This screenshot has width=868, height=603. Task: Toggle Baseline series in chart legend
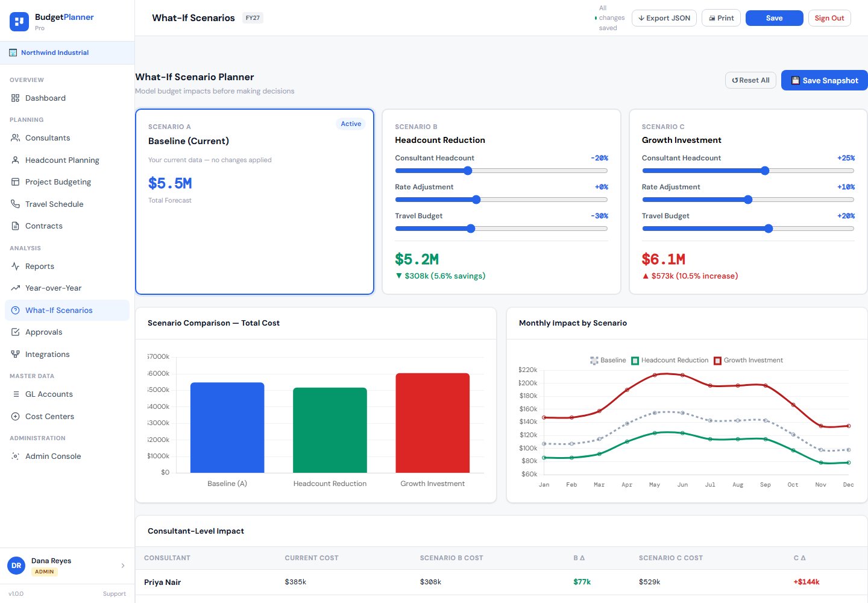[x=608, y=360]
